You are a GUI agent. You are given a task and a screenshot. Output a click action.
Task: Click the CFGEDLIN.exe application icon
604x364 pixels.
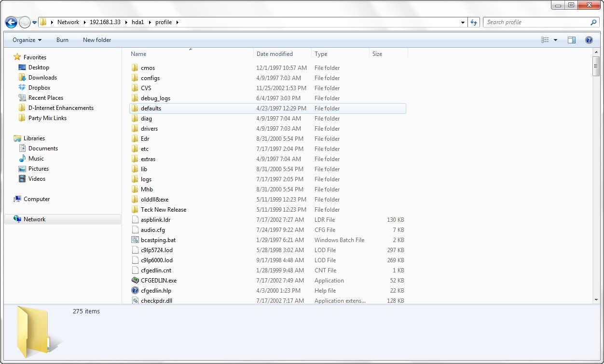tap(135, 281)
